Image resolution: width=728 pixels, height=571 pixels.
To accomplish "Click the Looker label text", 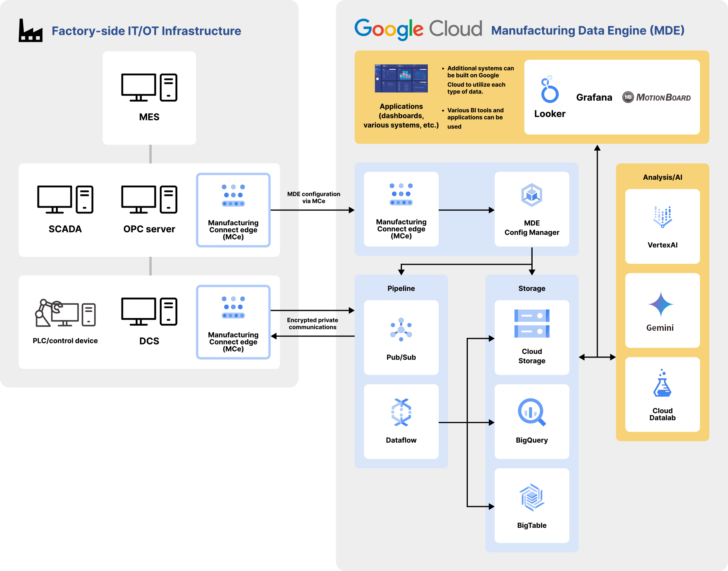I will coord(550,114).
